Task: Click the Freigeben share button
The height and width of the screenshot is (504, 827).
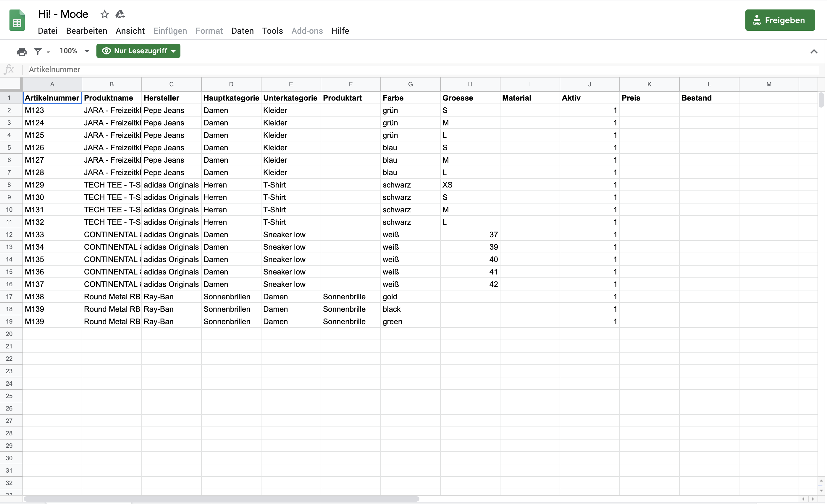Action: coord(780,20)
